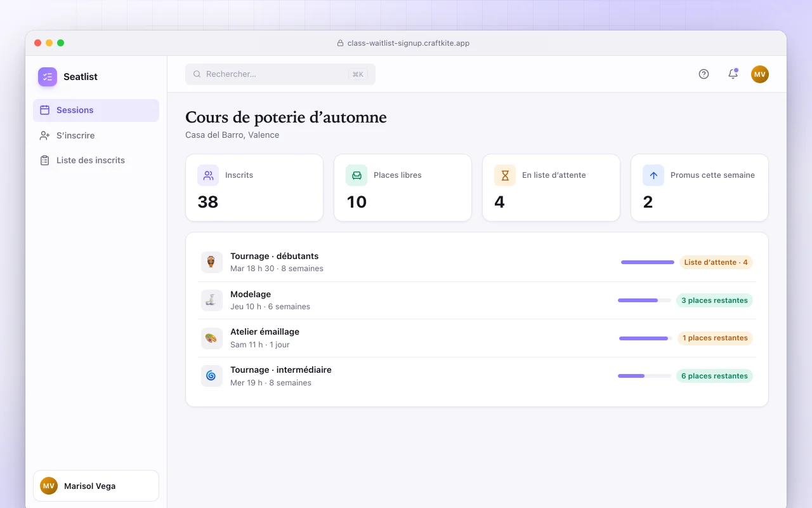Click the Casa del Barro, Valence subtitle

[232, 135]
